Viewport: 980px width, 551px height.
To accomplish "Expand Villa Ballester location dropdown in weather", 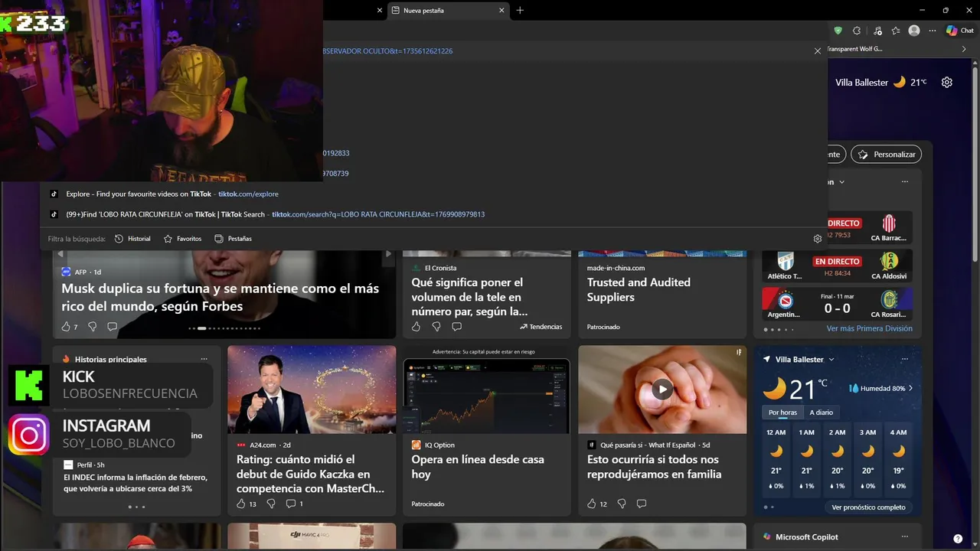I will [x=831, y=359].
